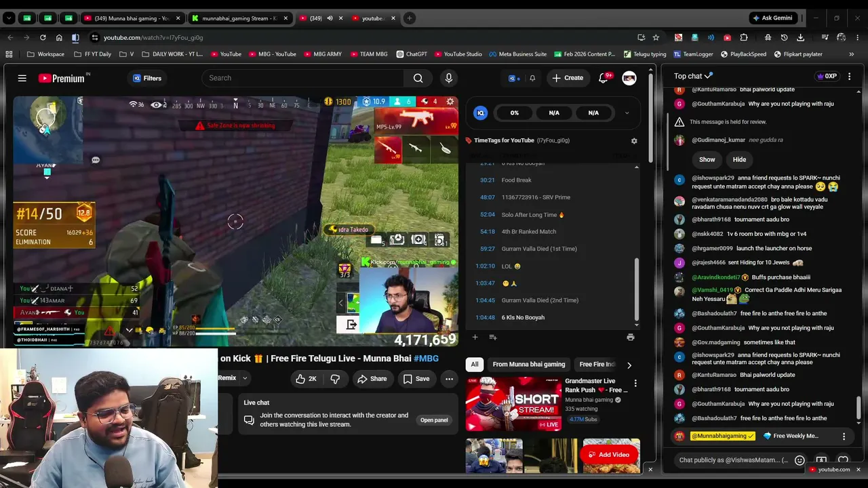
Task: Dislike the video with thumbs down
Action: click(x=335, y=379)
